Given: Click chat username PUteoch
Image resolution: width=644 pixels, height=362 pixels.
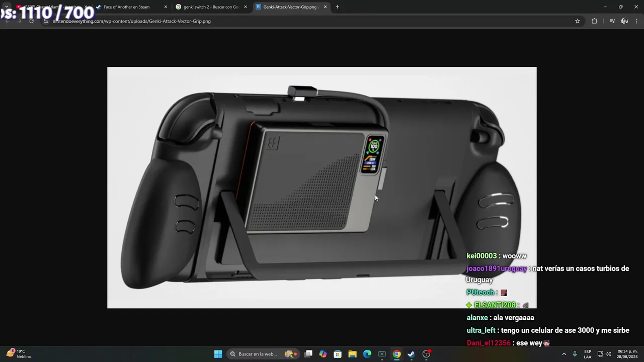Looking at the screenshot, I should tap(480, 293).
